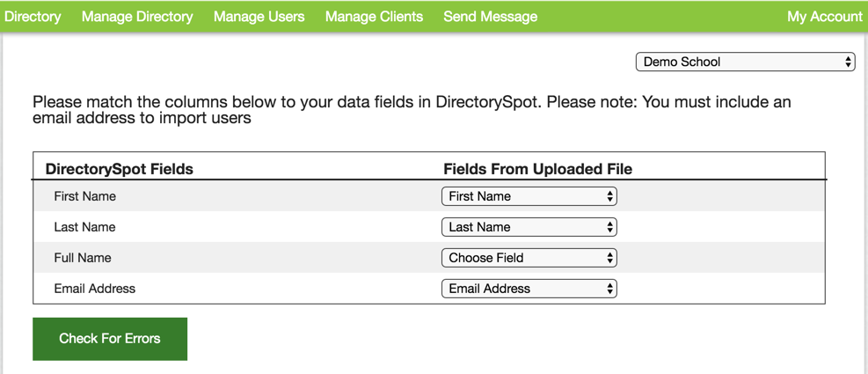Open the Directory menu item
Screen dimensions: 868x374
coord(33,17)
